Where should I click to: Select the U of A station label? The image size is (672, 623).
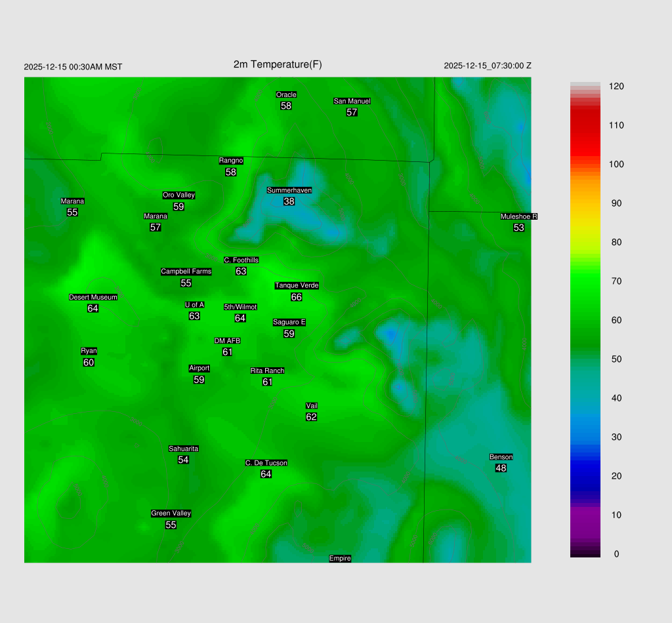(x=194, y=304)
